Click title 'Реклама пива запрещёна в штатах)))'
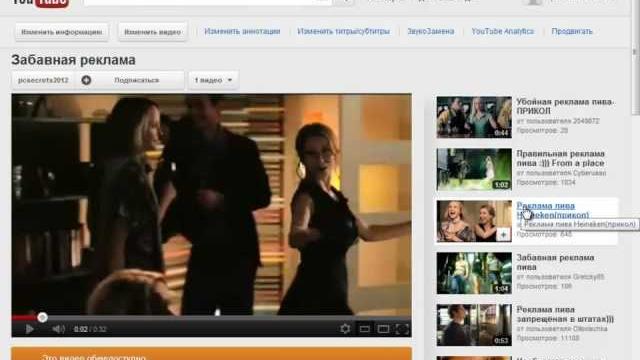Viewport: 640px width, 360px height. click(x=565, y=314)
